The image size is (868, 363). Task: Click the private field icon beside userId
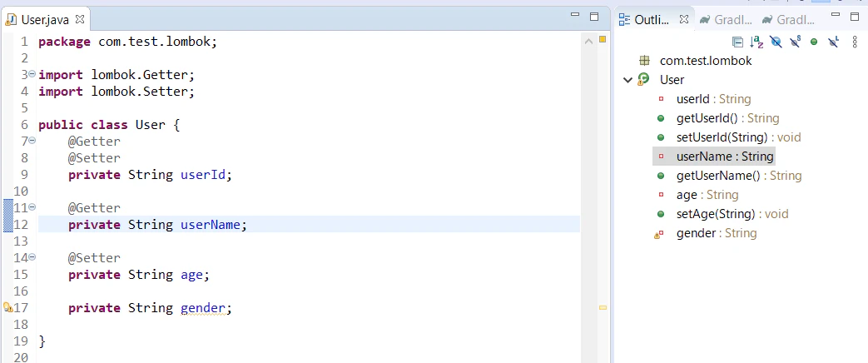tap(661, 99)
